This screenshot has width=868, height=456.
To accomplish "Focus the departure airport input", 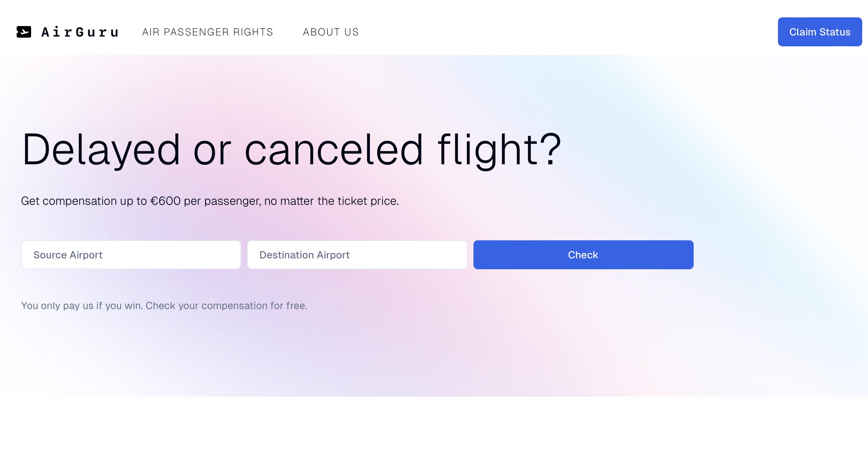I will (x=131, y=254).
